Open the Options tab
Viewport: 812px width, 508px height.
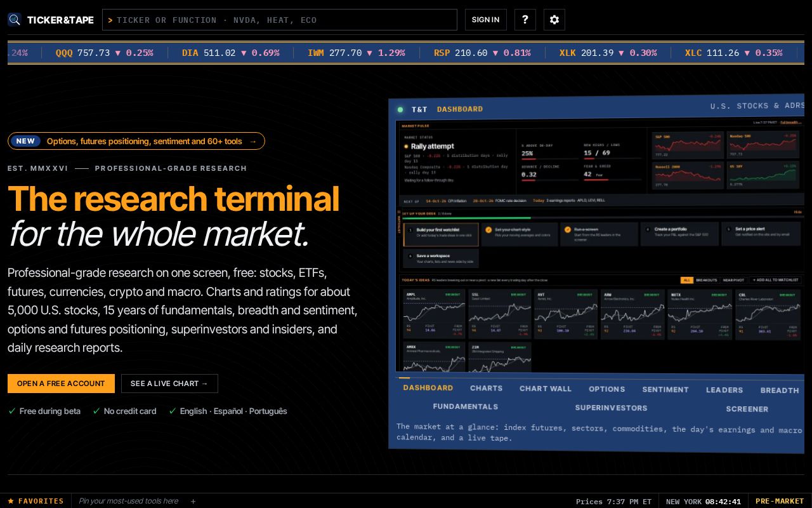tap(607, 389)
